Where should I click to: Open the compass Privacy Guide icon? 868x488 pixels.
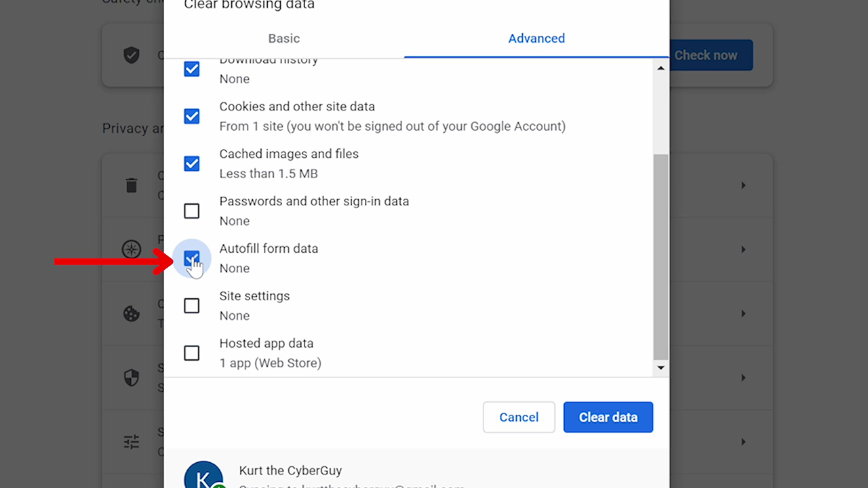click(132, 249)
